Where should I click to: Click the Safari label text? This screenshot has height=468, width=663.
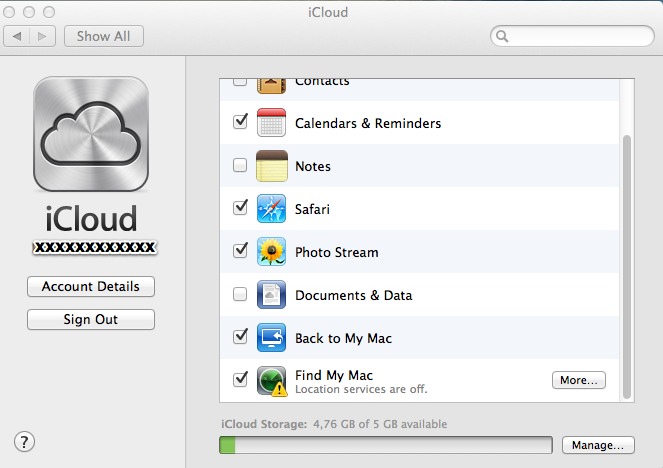click(312, 209)
